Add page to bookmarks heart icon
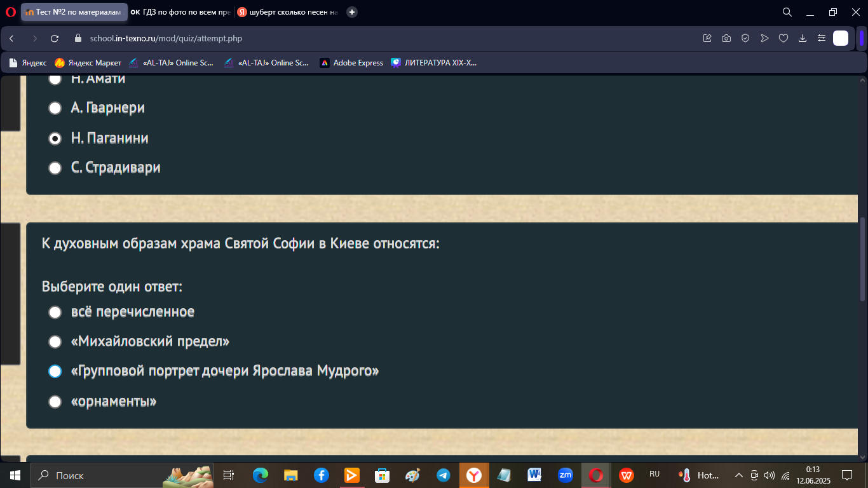The width and height of the screenshot is (868, 488). pyautogui.click(x=783, y=39)
